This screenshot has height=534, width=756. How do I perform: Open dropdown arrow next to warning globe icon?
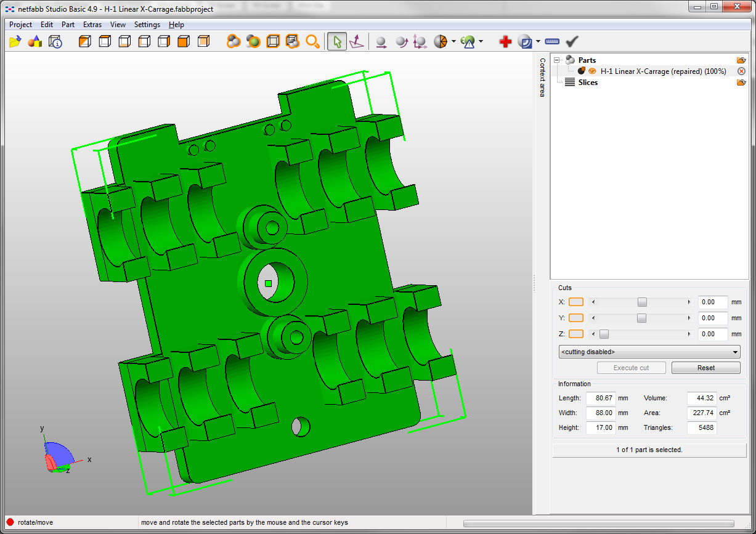[481, 42]
